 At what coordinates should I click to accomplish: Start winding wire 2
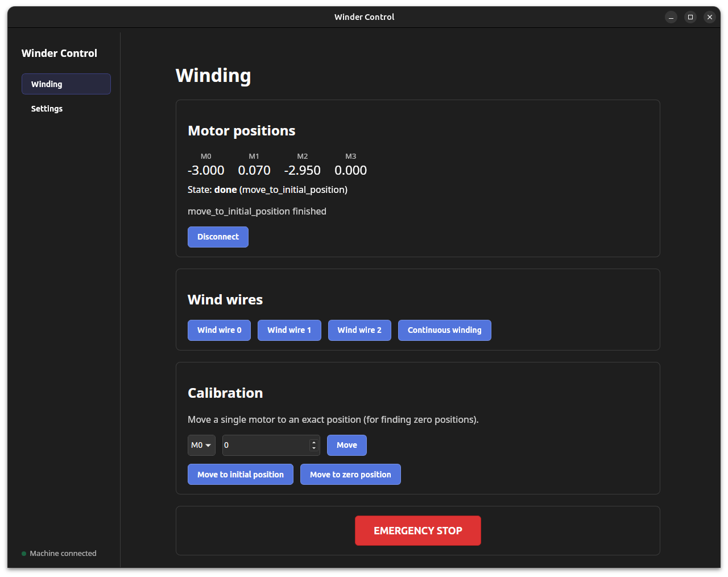point(359,330)
